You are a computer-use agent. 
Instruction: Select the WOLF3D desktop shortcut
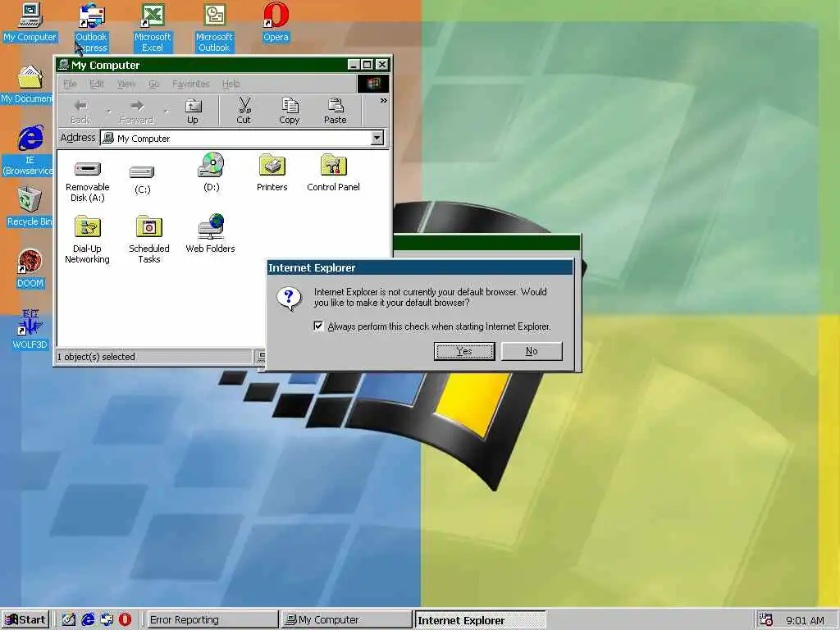click(x=30, y=330)
